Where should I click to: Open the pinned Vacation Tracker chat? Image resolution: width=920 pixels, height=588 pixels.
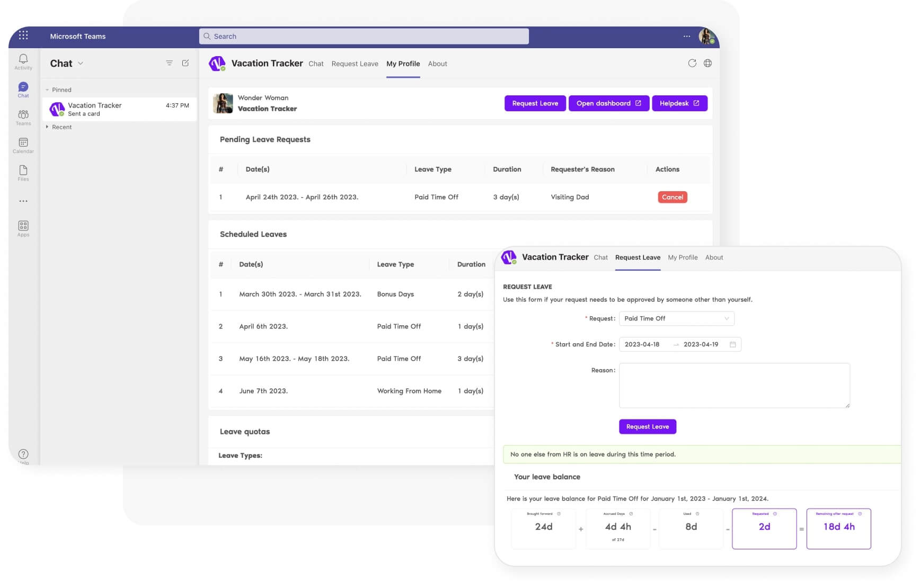(x=120, y=109)
